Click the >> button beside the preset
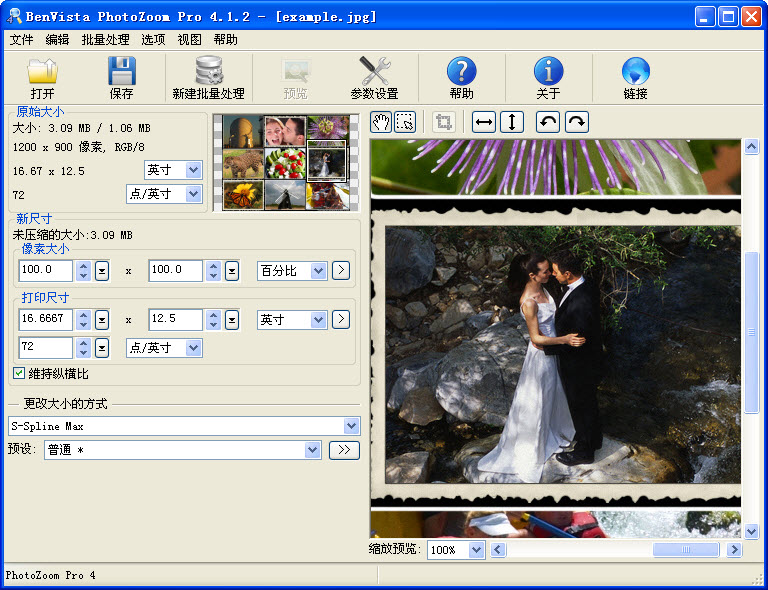Image resolution: width=768 pixels, height=590 pixels. click(x=344, y=450)
